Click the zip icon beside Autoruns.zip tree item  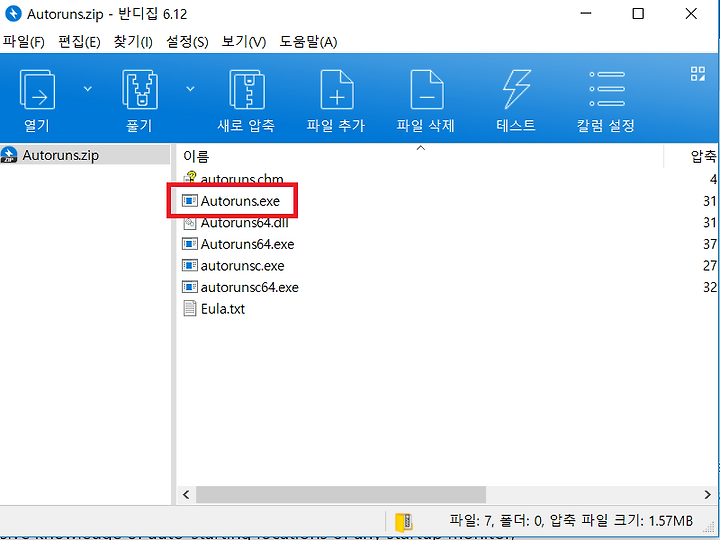pos(9,155)
